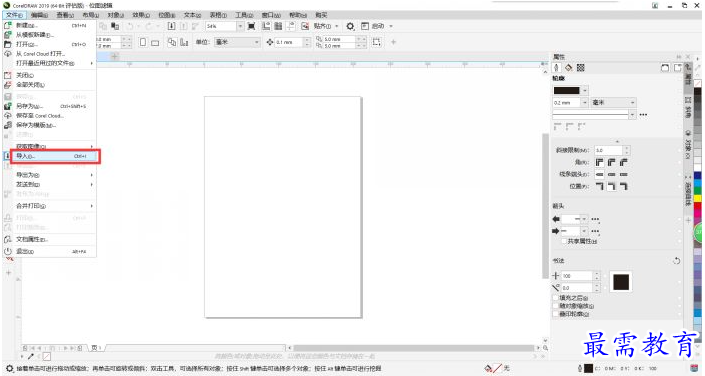Open the 编辑 Edit menu
Viewport: 705px width, 376px height.
click(x=39, y=15)
